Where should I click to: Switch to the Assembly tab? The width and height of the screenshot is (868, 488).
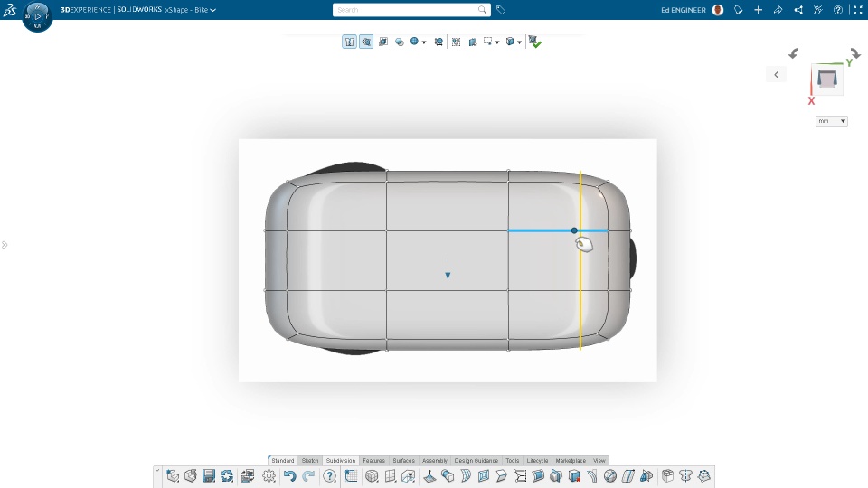(x=435, y=460)
